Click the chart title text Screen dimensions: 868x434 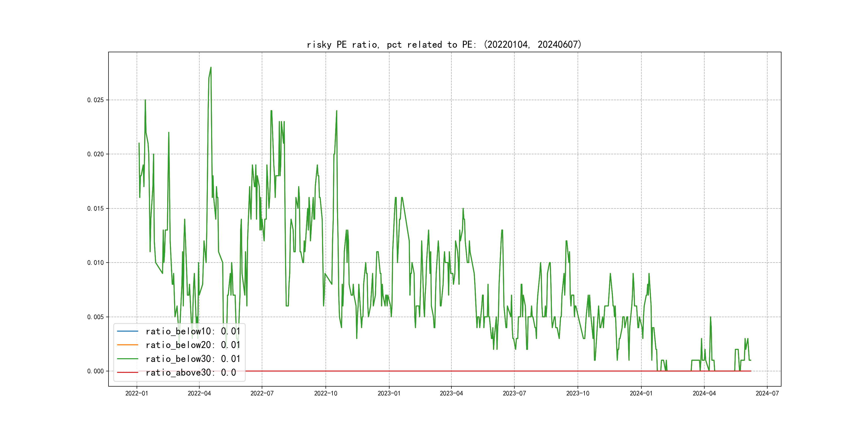click(x=444, y=44)
